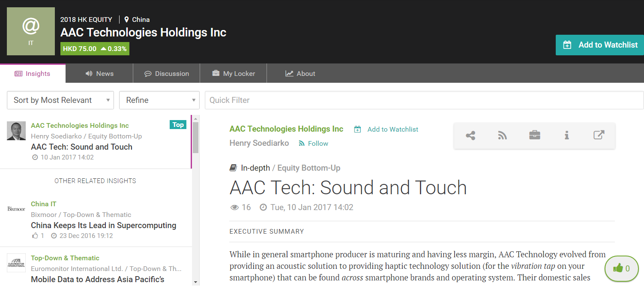This screenshot has height=289, width=644.
Task: Expand the Refine dropdown
Action: click(159, 100)
